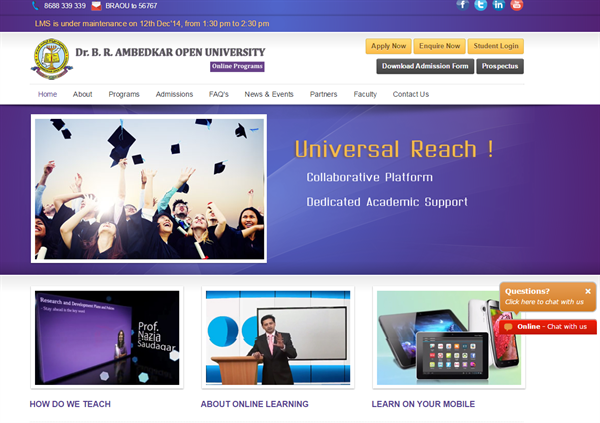Open the YouTube social icon
The height and width of the screenshot is (423, 600).
(517, 5)
